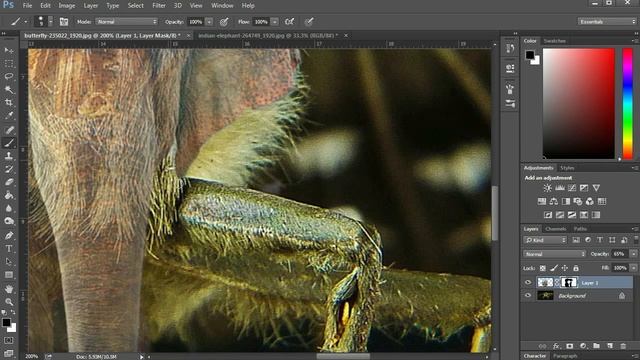Select the History Brush tool
The image size is (640, 360).
coord(9,169)
